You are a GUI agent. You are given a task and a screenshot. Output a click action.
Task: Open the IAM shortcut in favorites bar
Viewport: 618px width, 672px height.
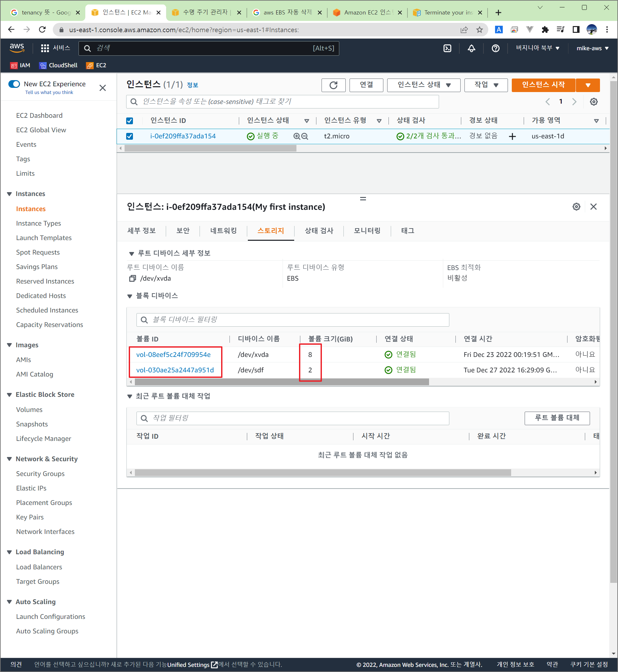point(20,65)
